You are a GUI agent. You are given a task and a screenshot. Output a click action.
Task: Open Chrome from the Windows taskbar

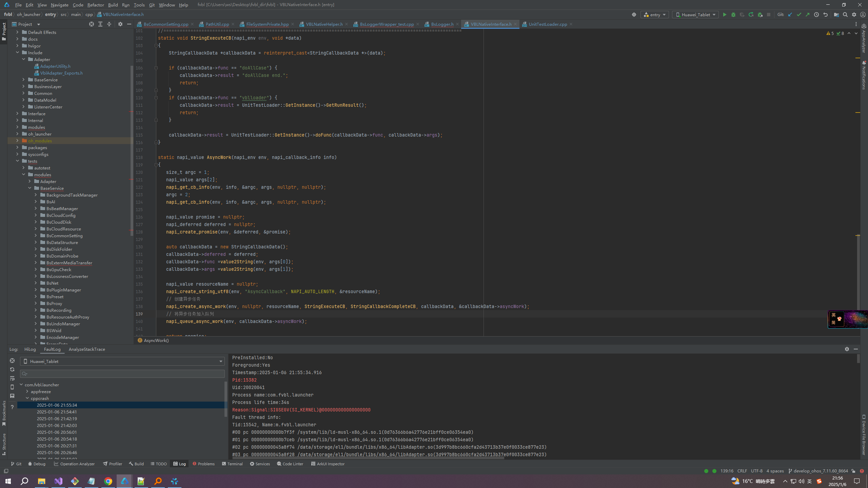pyautogui.click(x=108, y=481)
